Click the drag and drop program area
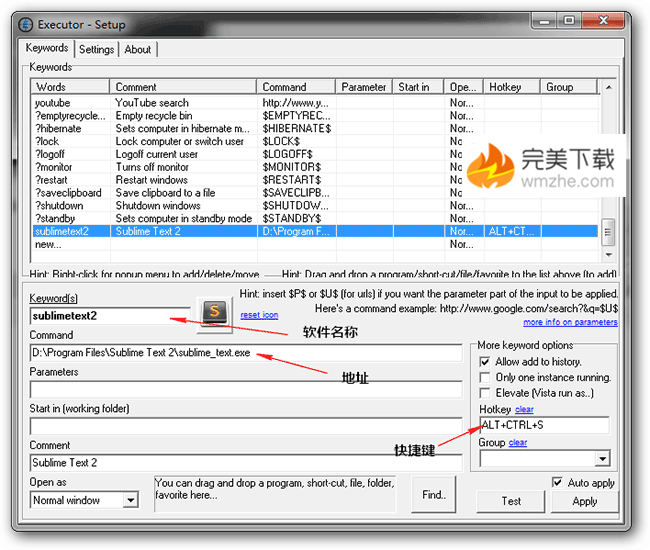This screenshot has height=550, width=650. 275,494
